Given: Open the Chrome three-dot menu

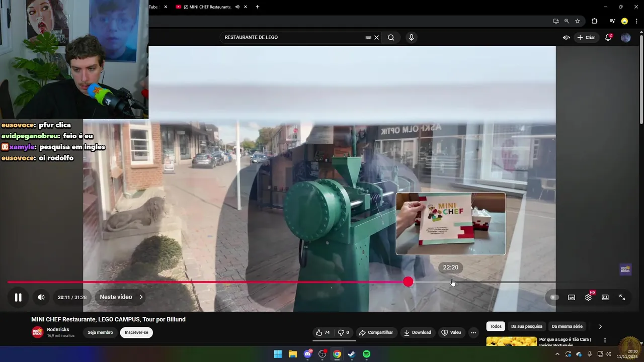Looking at the screenshot, I should click(x=636, y=21).
